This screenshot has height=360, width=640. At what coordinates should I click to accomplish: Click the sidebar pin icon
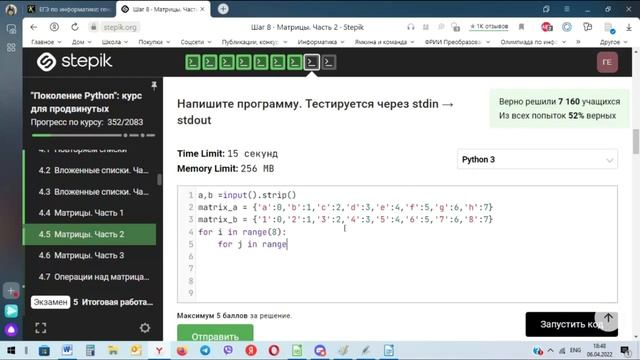click(x=154, y=86)
